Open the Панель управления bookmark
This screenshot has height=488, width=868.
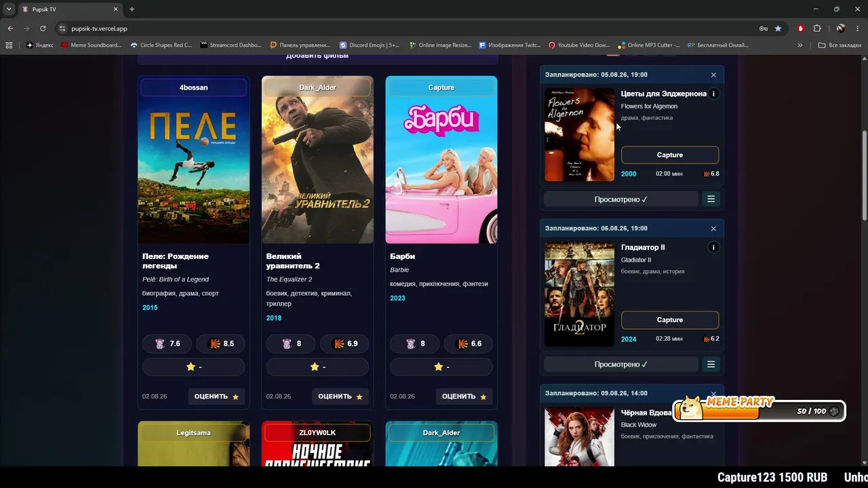[x=300, y=45]
